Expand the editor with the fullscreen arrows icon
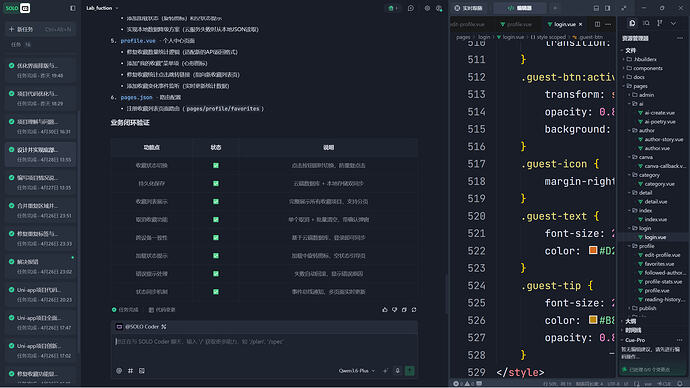The height and width of the screenshot is (388, 690). 624,8
